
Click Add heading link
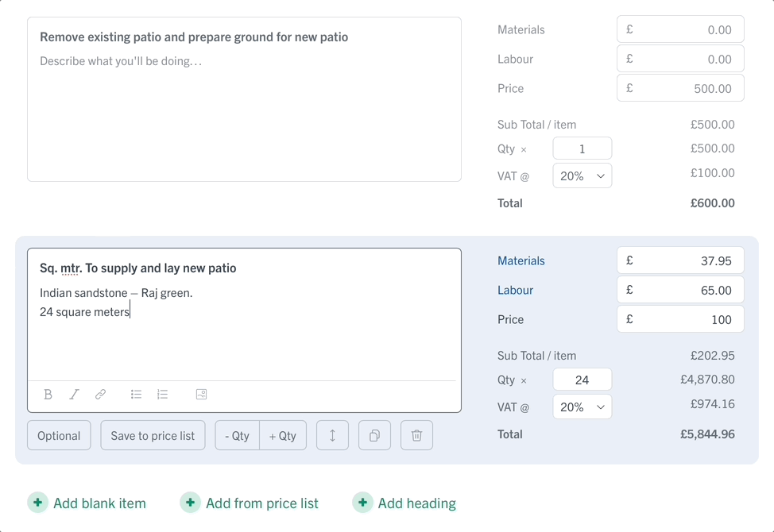(404, 503)
